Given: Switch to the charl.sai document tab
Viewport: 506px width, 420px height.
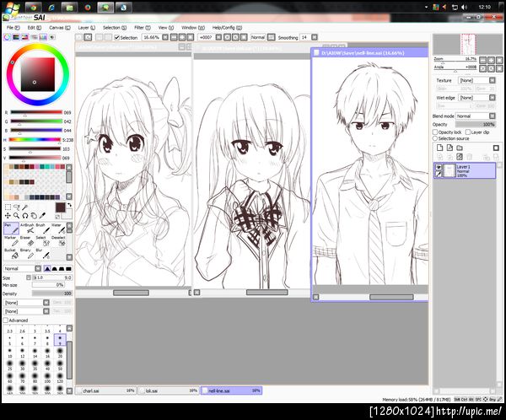Looking at the screenshot, I should click(106, 390).
